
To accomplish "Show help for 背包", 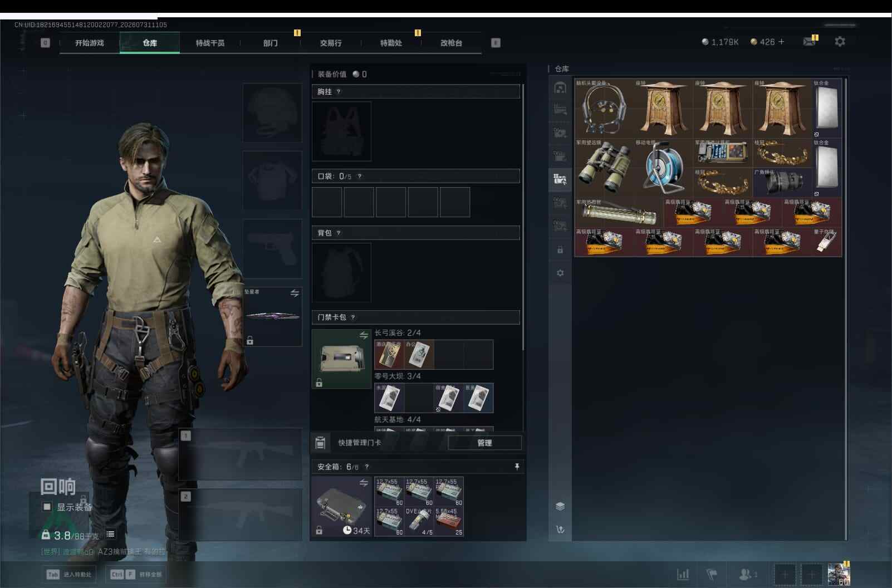I will tap(339, 233).
